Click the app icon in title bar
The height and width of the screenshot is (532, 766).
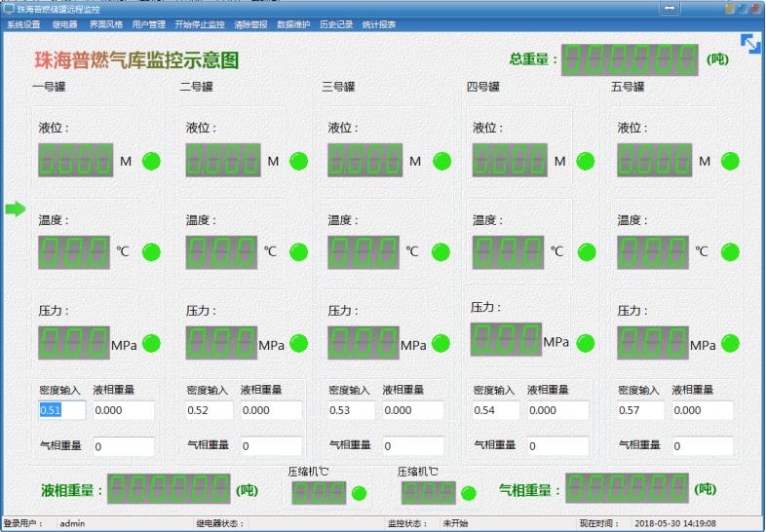tap(9, 9)
